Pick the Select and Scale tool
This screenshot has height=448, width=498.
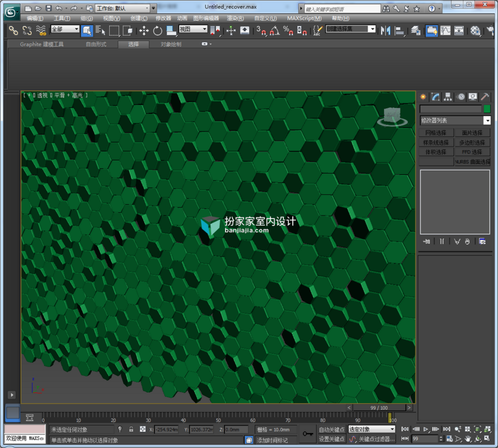[x=171, y=30]
